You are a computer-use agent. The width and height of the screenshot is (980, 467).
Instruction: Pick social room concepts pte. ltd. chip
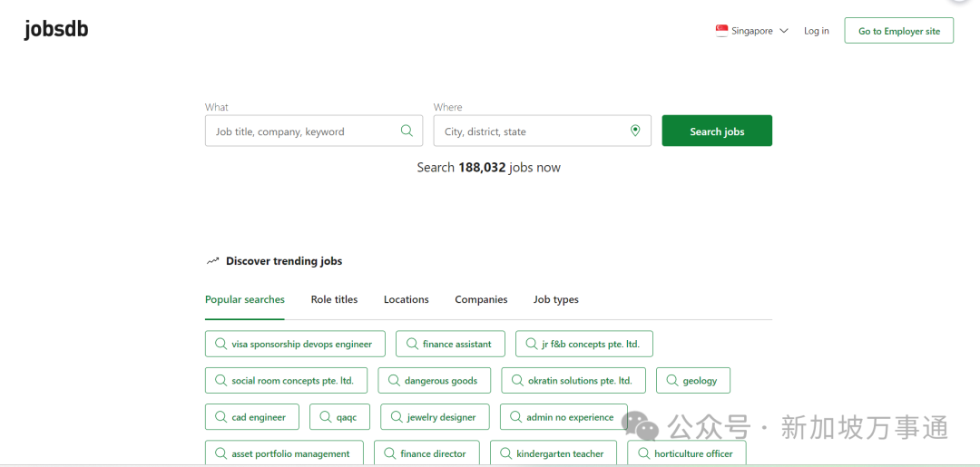(x=286, y=380)
